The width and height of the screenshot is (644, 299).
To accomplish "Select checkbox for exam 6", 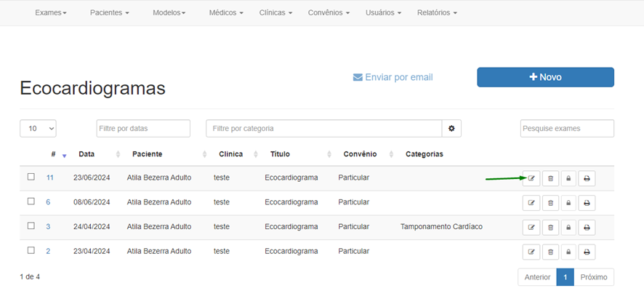I will click(31, 201).
